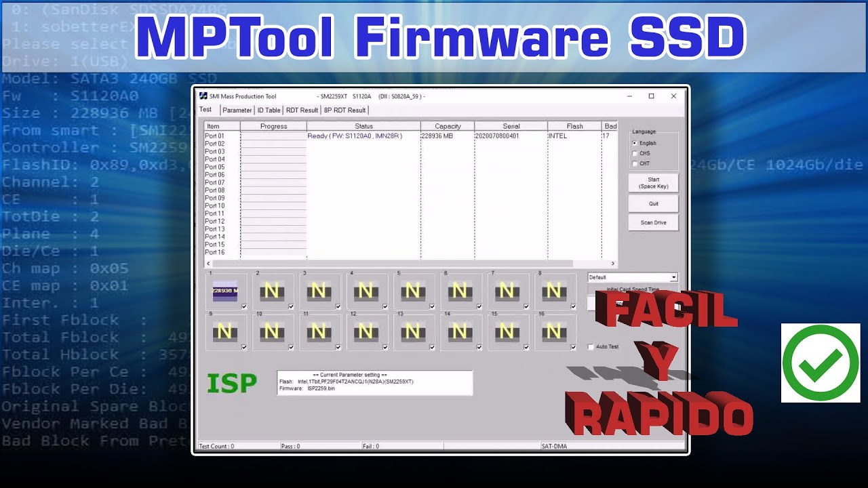Click the port 6 N drive icon
Screen dimensions: 868x488
(x=460, y=291)
